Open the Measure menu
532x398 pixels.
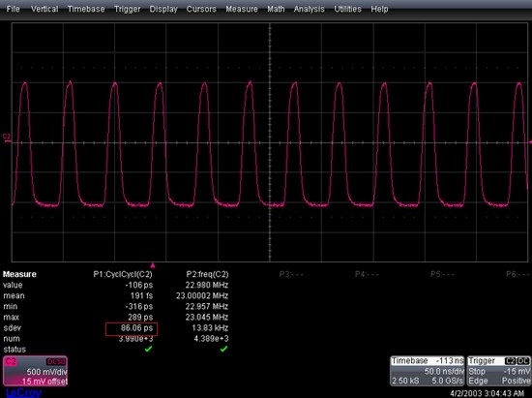(242, 9)
